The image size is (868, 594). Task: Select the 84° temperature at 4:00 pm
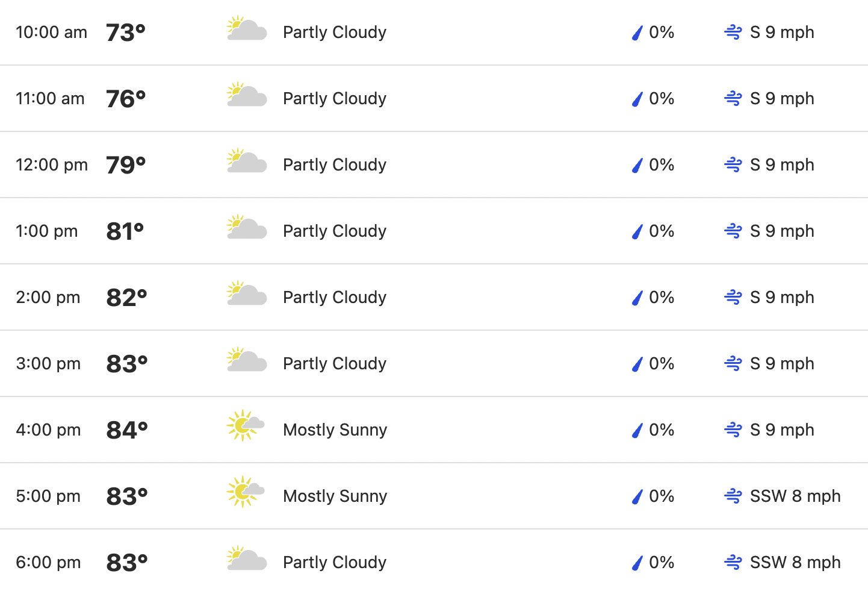click(127, 430)
